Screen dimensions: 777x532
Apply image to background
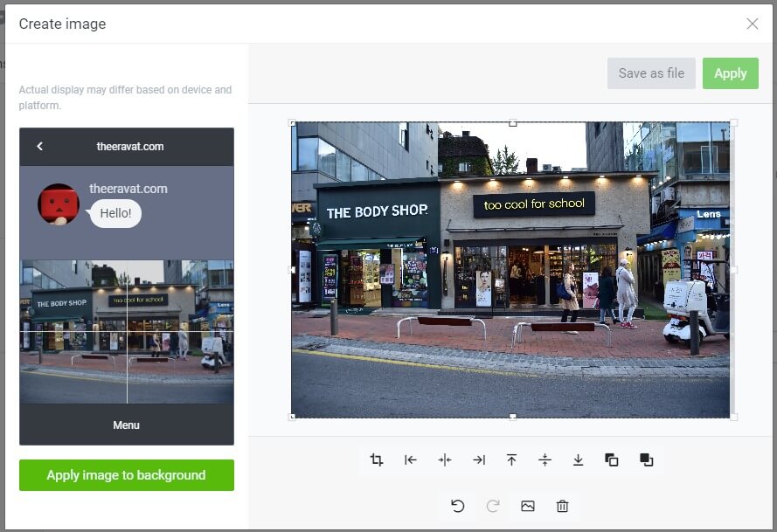point(127,475)
